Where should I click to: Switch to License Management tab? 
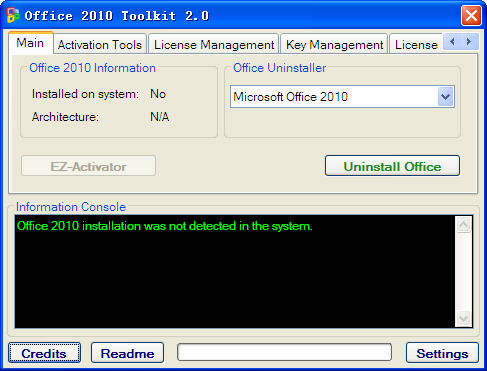[x=214, y=45]
